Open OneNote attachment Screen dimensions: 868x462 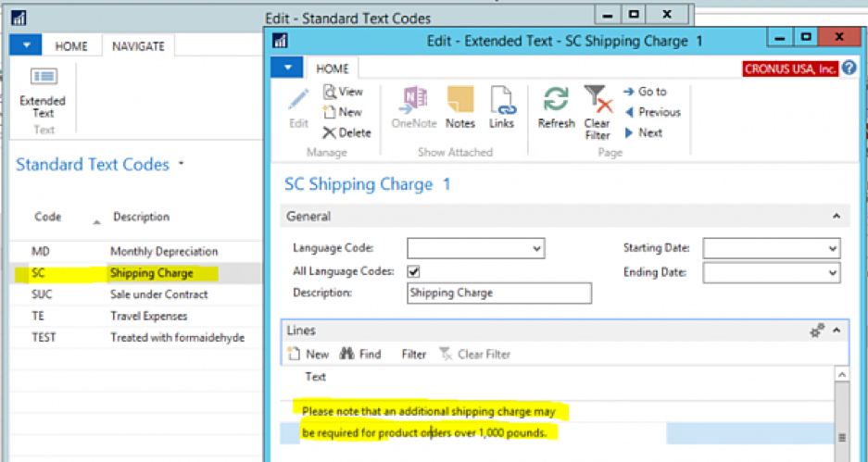click(414, 108)
